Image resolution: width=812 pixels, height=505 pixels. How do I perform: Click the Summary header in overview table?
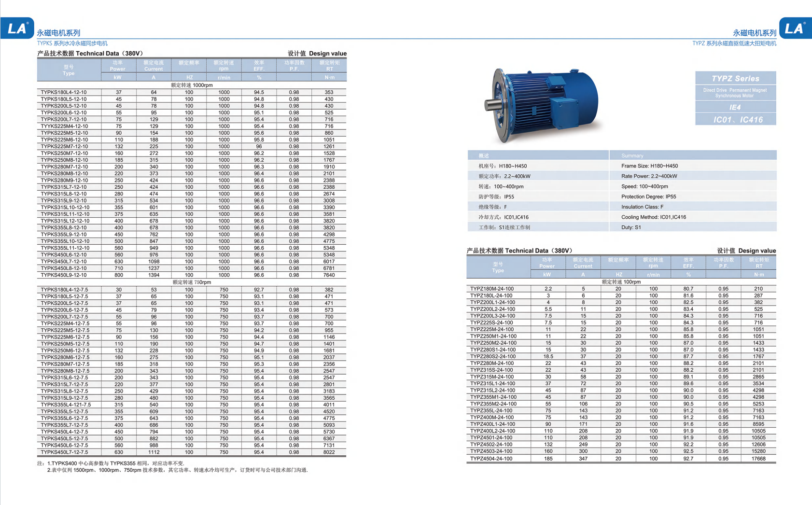[632, 155]
